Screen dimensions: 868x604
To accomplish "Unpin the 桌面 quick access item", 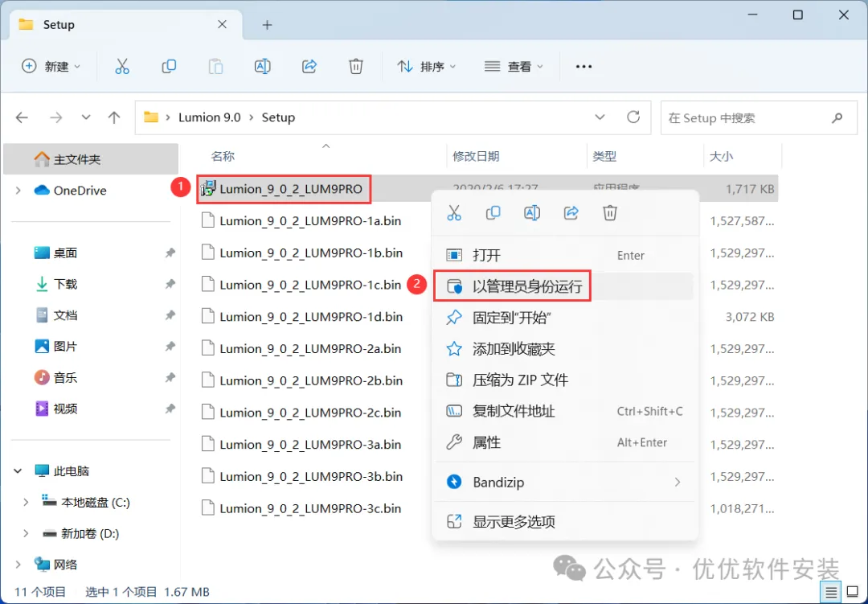I will 170,253.
